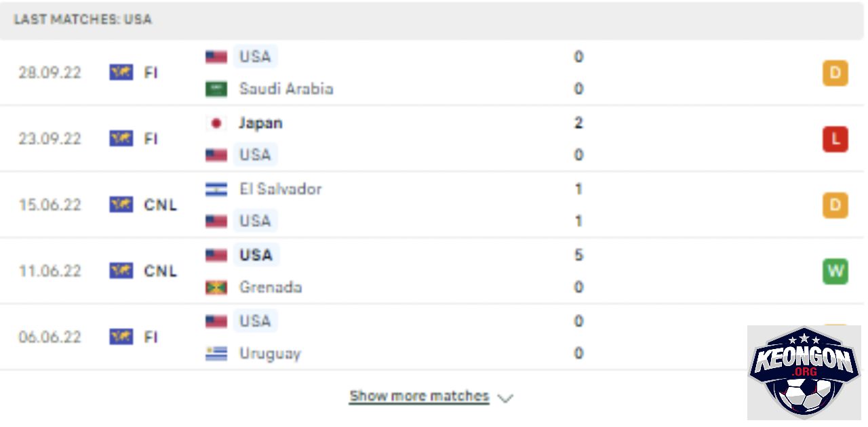Expand the chevron next to Show more matches

tap(505, 398)
